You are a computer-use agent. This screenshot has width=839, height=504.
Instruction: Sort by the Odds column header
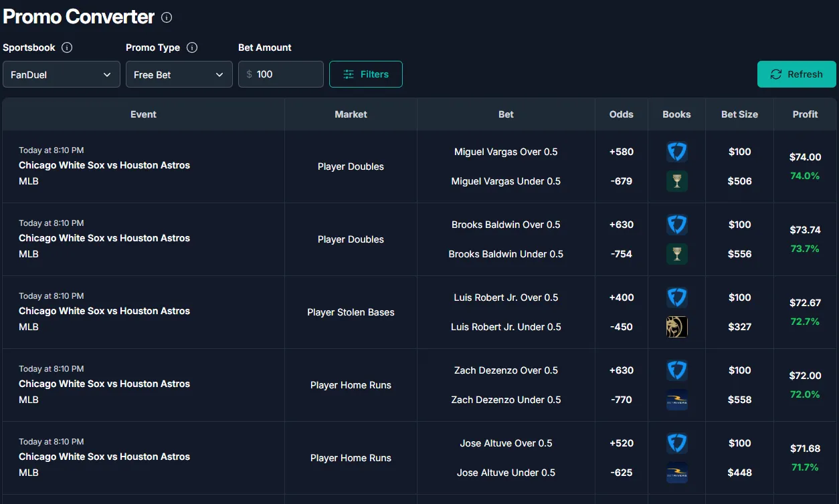coord(622,114)
